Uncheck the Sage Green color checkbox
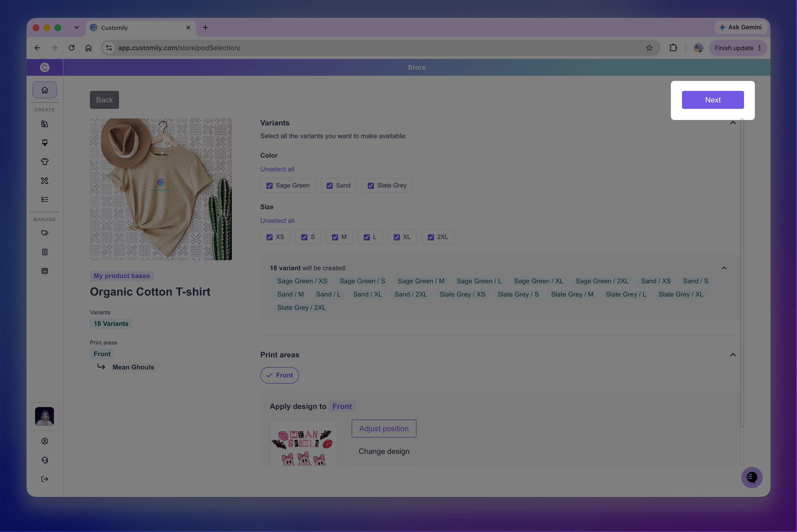Viewport: 797px width, 532px height. (x=269, y=186)
